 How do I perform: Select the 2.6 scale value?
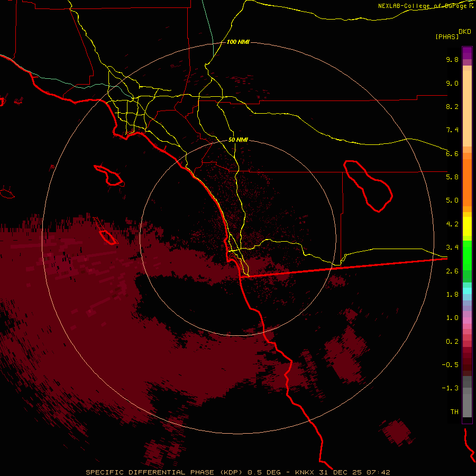(452, 271)
